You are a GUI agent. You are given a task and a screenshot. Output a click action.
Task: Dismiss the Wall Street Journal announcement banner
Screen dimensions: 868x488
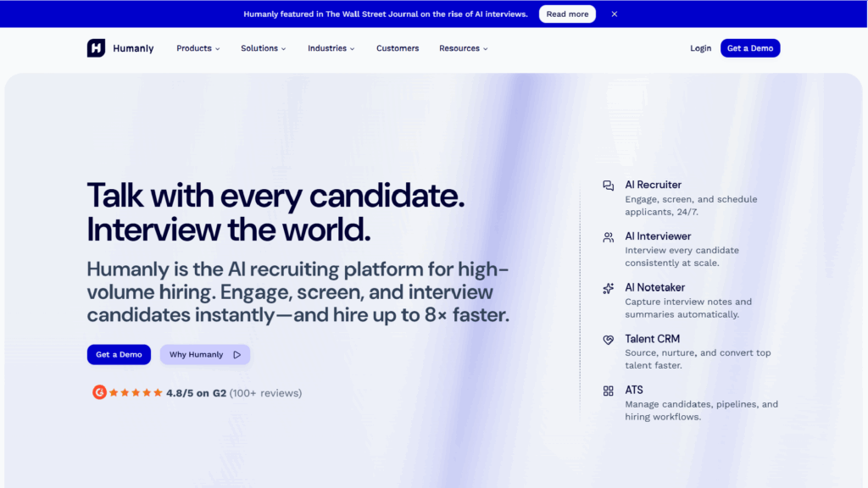[614, 14]
